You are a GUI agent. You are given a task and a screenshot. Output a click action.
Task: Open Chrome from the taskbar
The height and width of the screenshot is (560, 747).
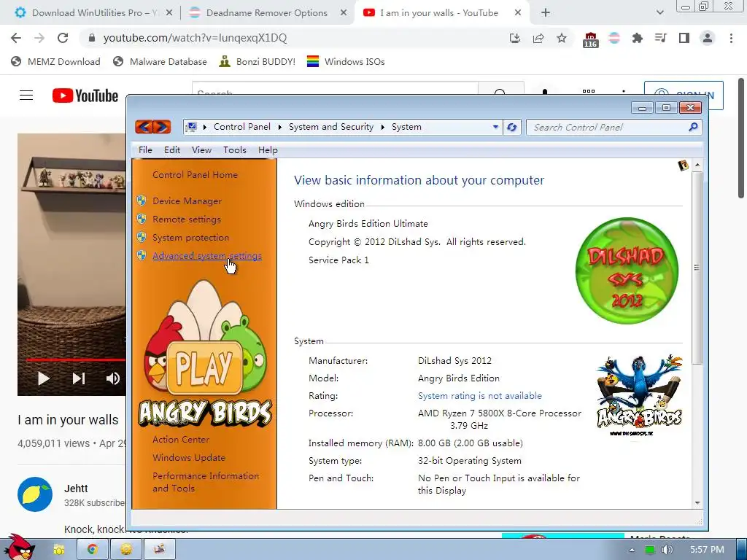(x=92, y=549)
